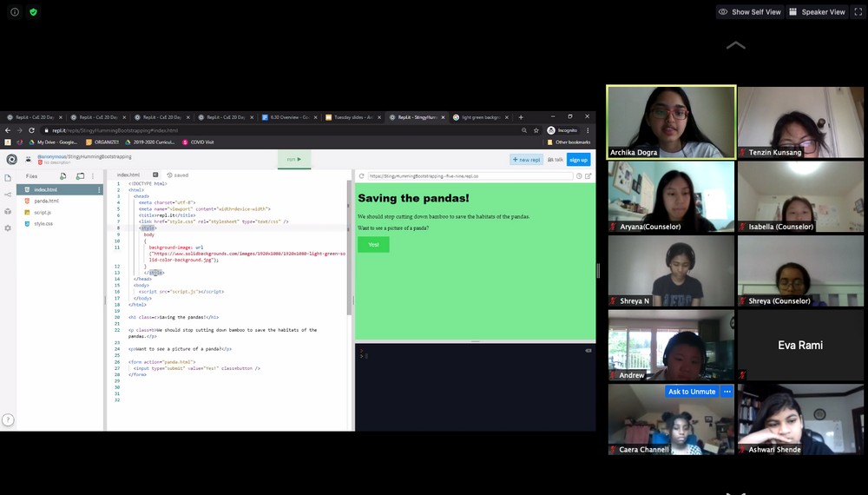Toggle Zoom full screen mode
This screenshot has height=495, width=868.
coord(858,12)
